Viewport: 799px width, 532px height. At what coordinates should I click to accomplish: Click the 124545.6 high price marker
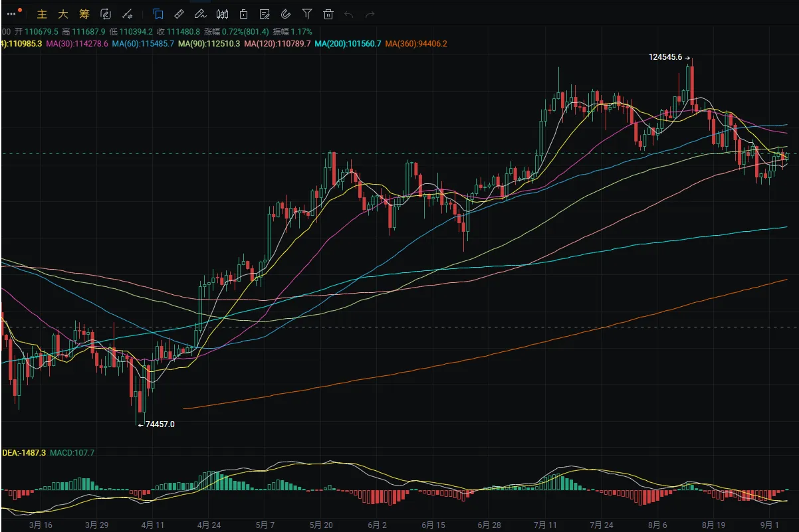pyautogui.click(x=669, y=57)
